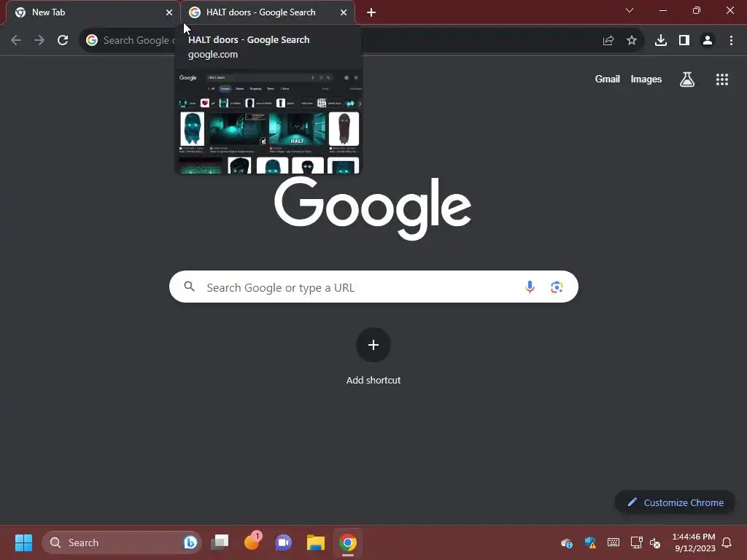Image resolution: width=747 pixels, height=560 pixels.
Task: Open the touch keyboard tray icon
Action: [x=613, y=542]
